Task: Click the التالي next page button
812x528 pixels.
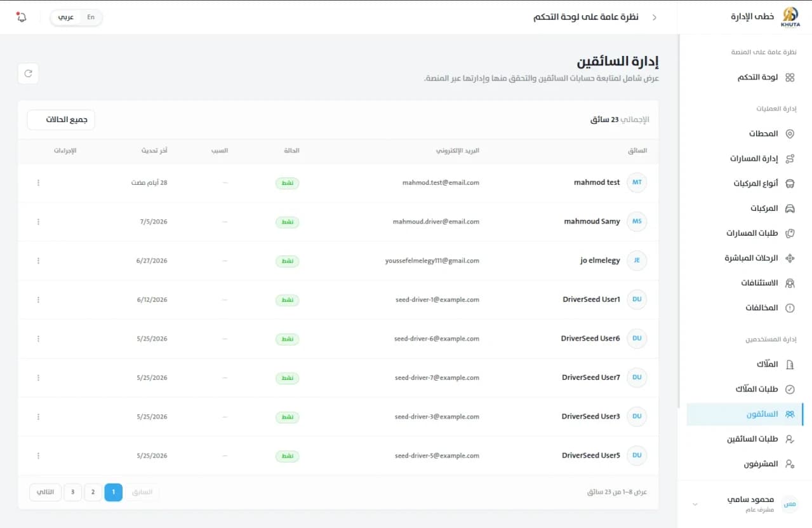Action: (46, 492)
